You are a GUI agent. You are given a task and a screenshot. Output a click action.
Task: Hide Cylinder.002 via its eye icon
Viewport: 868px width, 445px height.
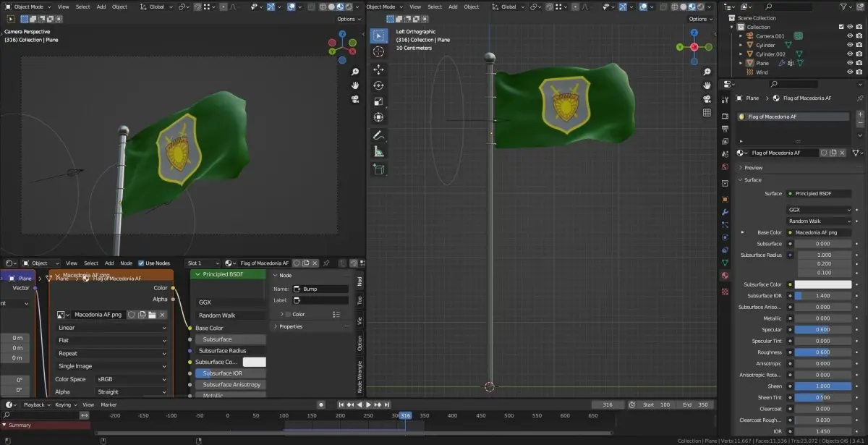[x=850, y=54]
